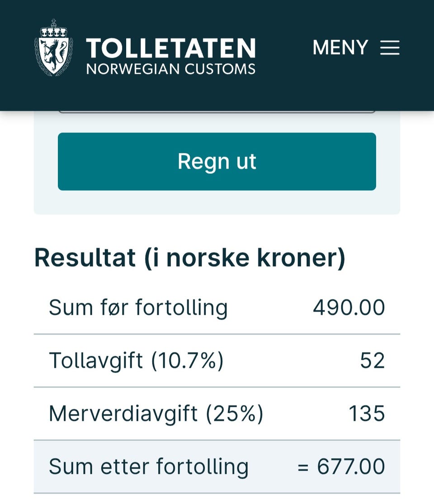Image resolution: width=434 pixels, height=504 pixels.
Task: Select the Sum før fortolling label
Action: (x=138, y=308)
